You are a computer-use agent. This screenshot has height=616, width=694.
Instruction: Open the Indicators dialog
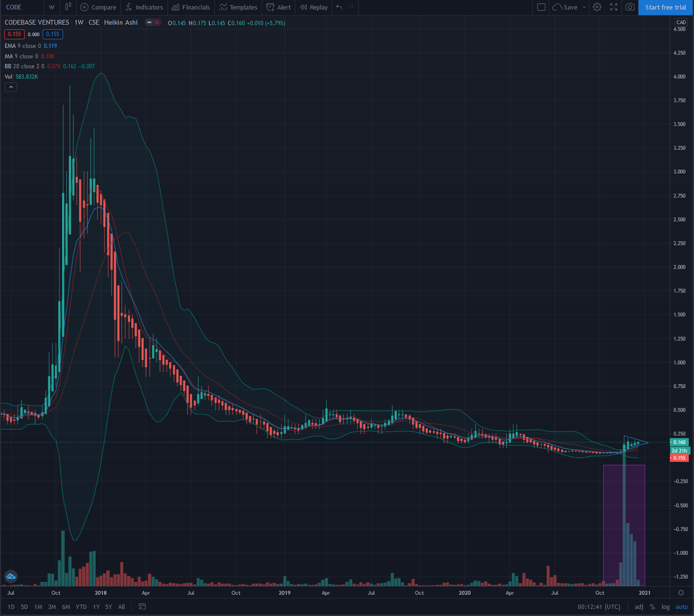pyautogui.click(x=144, y=7)
